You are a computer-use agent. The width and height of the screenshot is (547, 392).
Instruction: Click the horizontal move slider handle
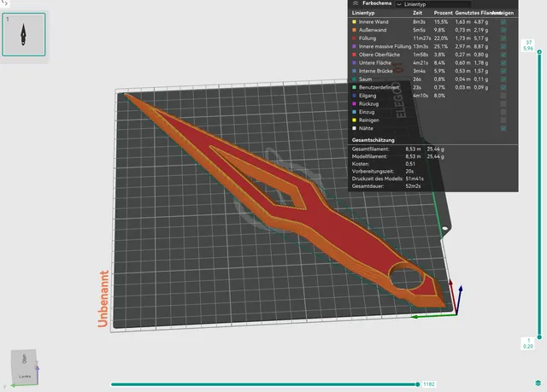click(417, 384)
